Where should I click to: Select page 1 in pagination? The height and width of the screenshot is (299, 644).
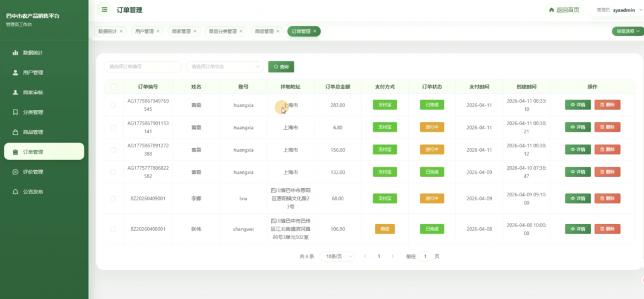pyautogui.click(x=379, y=256)
